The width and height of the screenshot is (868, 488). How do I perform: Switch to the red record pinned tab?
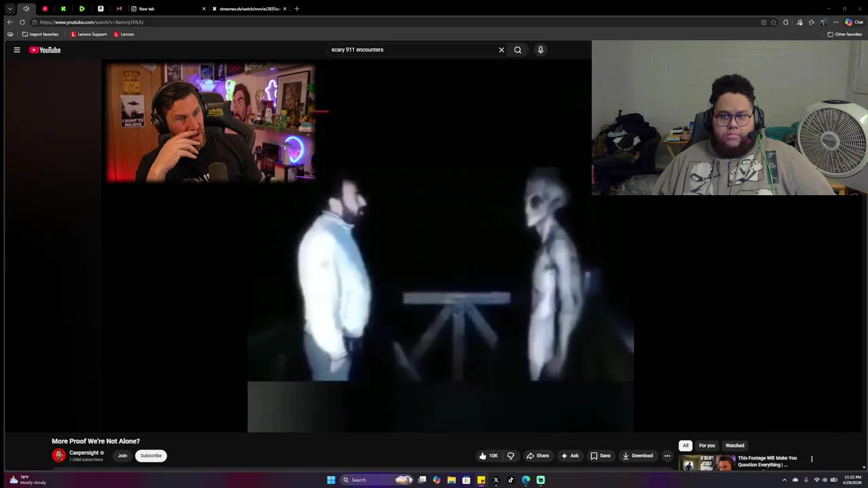coord(45,9)
